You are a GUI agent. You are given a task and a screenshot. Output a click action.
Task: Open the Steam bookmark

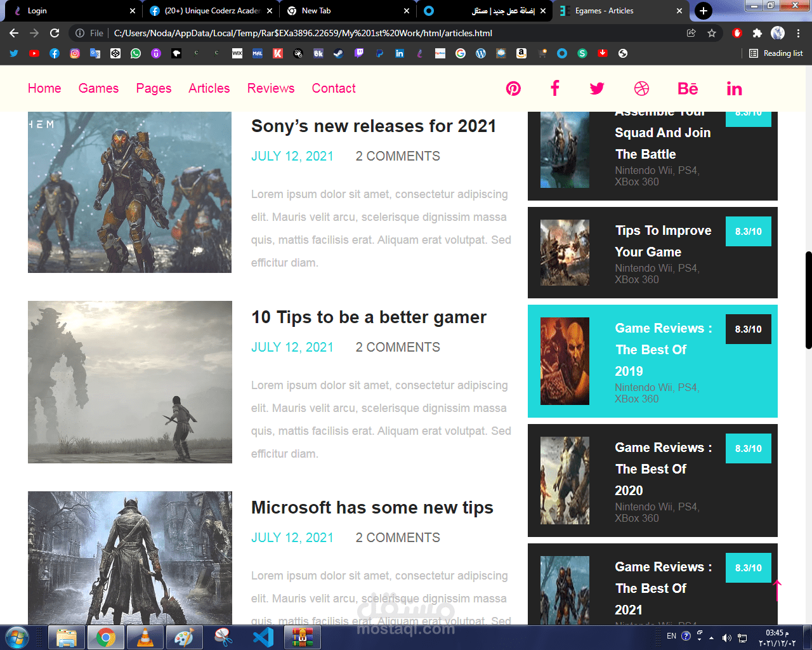pos(339,53)
